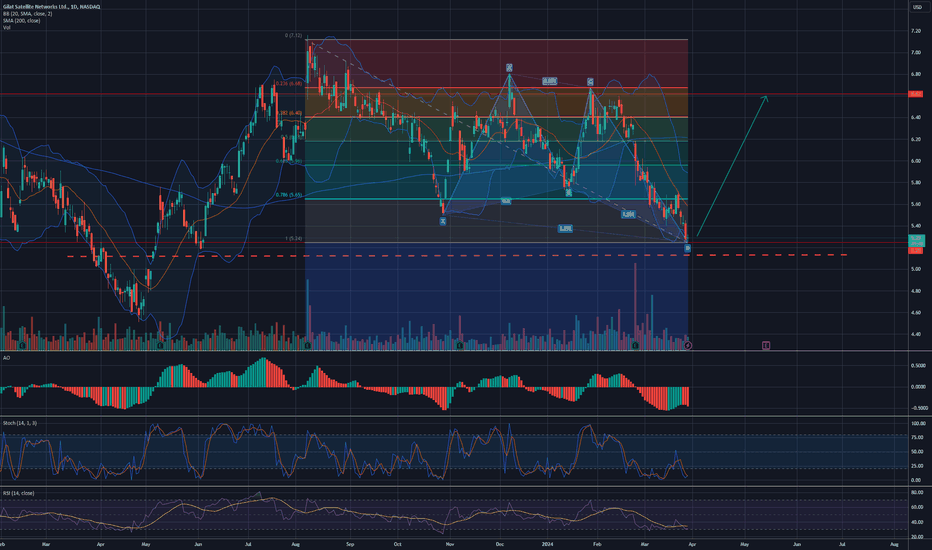Click the green current price label on axis
The image size is (932, 550).
coord(916,241)
